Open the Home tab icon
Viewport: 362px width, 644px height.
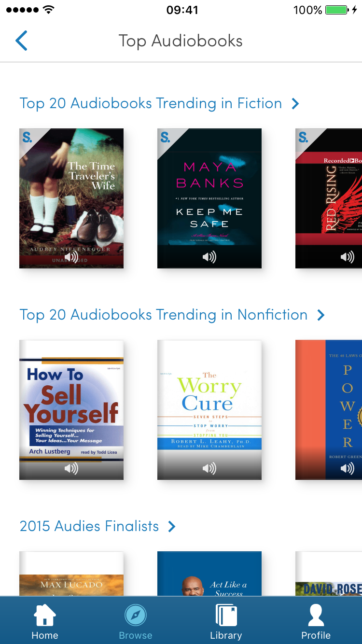click(x=45, y=616)
